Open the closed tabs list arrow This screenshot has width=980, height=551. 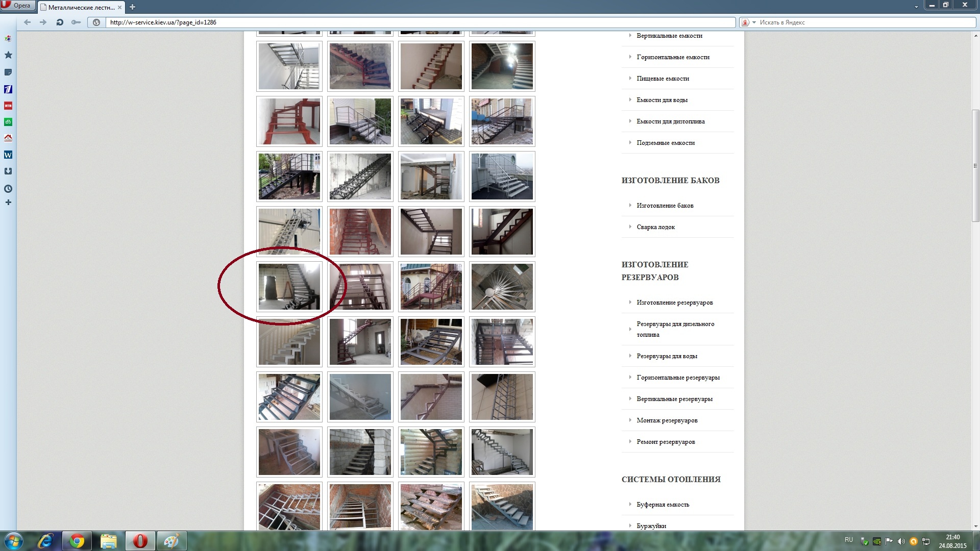click(916, 7)
